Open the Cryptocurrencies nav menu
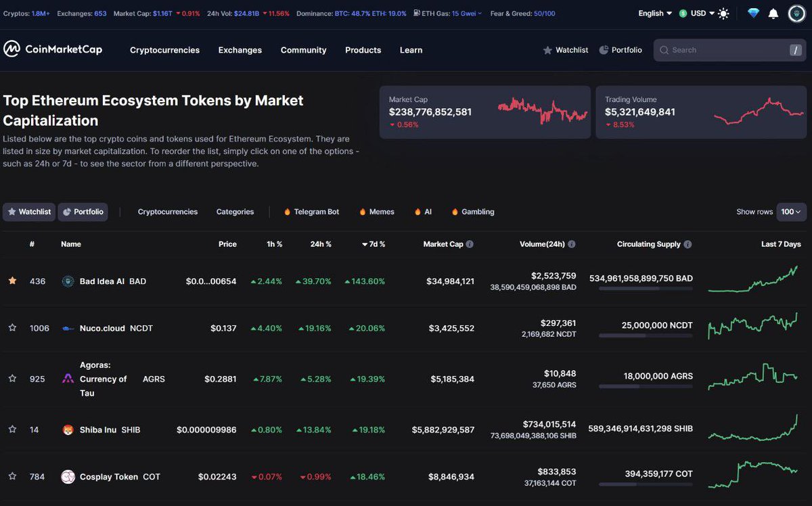This screenshot has width=812, height=506. click(x=164, y=50)
